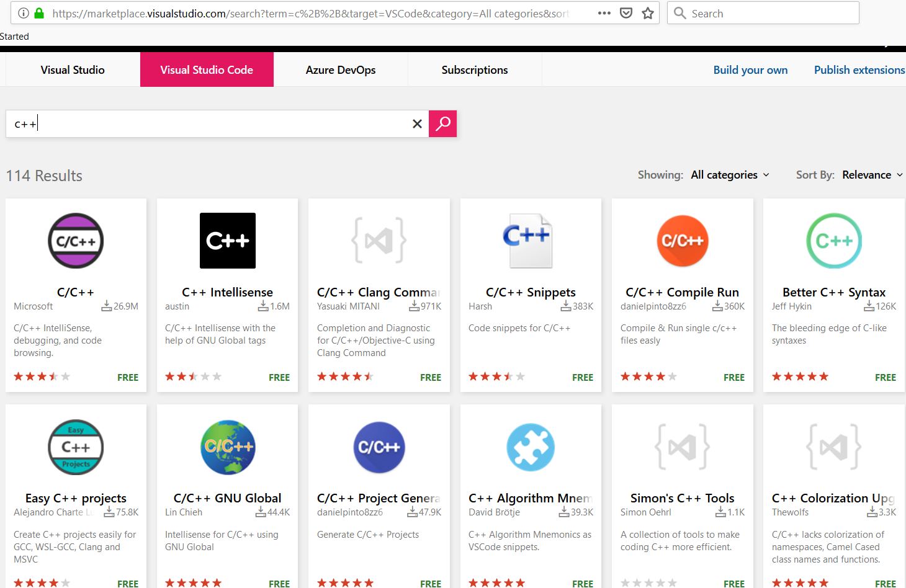Open the C++ Intellisense black logo
This screenshot has width=906, height=588.
point(227,241)
